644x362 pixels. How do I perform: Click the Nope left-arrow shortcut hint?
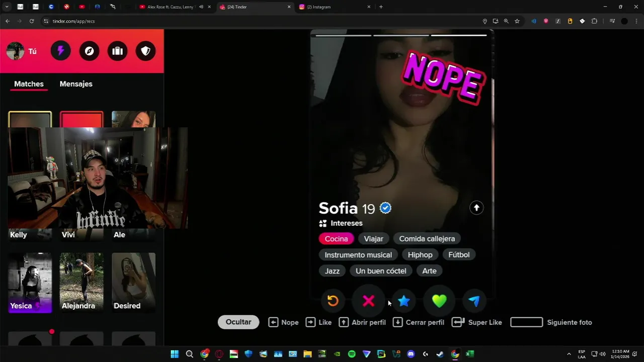pos(283,322)
